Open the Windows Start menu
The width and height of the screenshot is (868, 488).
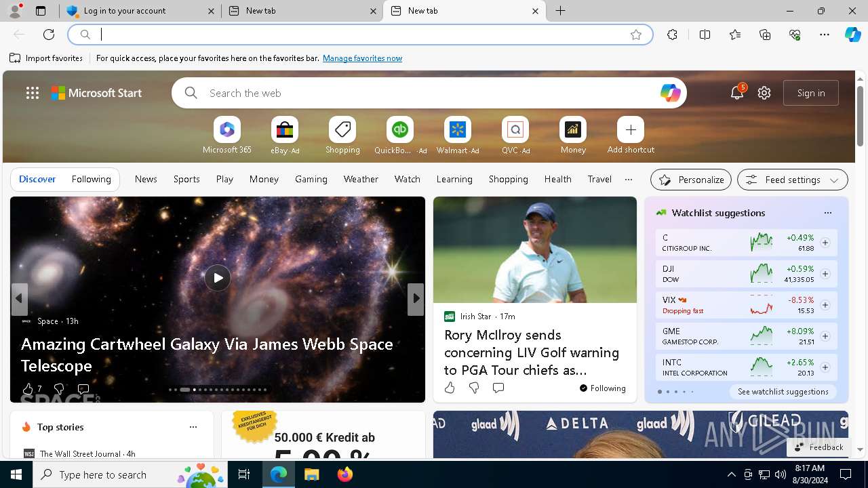pyautogui.click(x=16, y=474)
